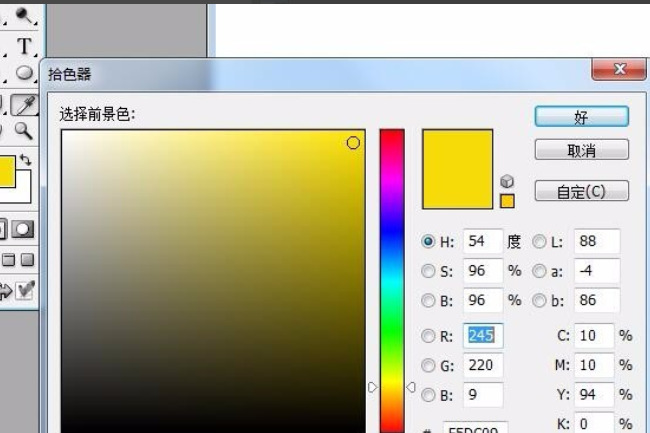This screenshot has width=650, height=433.
Task: Click the foreground yellow color swatch in toolbar
Action: (x=5, y=170)
